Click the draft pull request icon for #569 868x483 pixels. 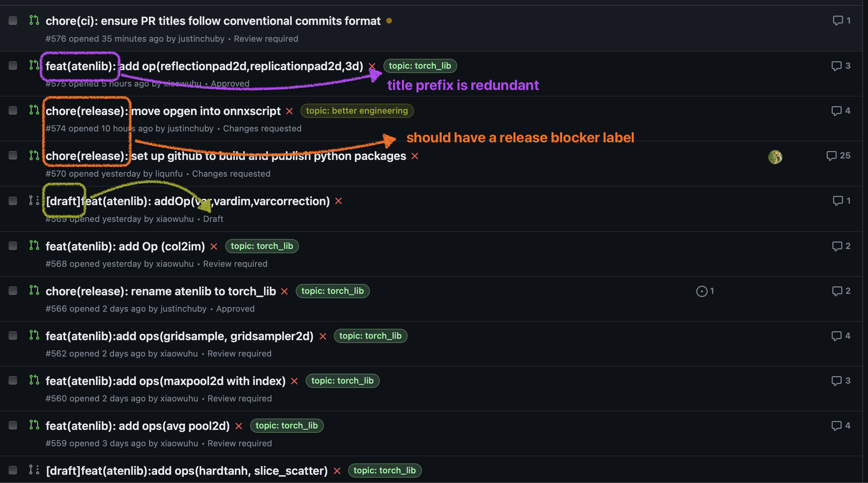(x=34, y=201)
